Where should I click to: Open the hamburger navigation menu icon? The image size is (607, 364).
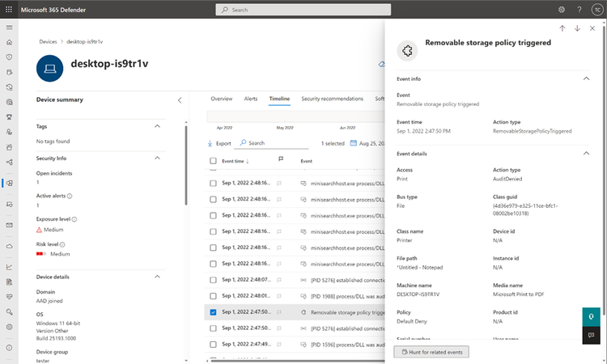[x=9, y=28]
